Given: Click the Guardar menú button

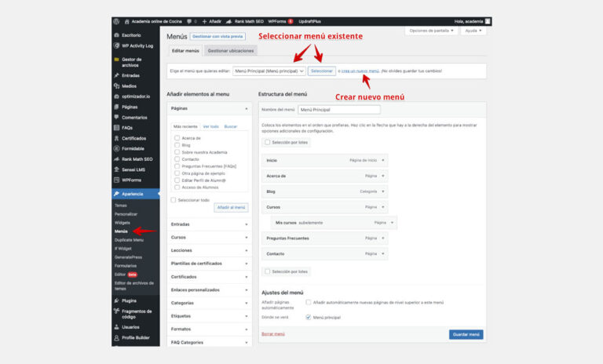Looking at the screenshot, I should pos(466,334).
